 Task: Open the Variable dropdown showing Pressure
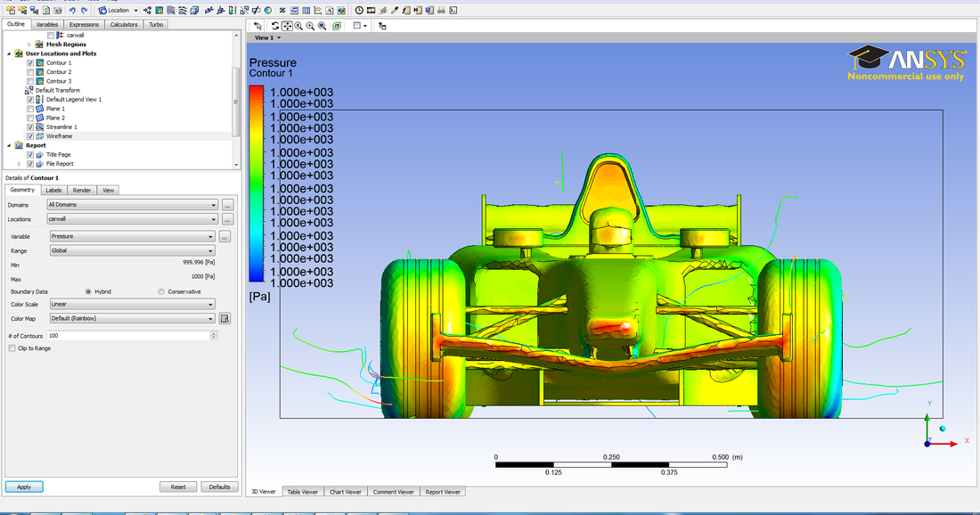[212, 236]
